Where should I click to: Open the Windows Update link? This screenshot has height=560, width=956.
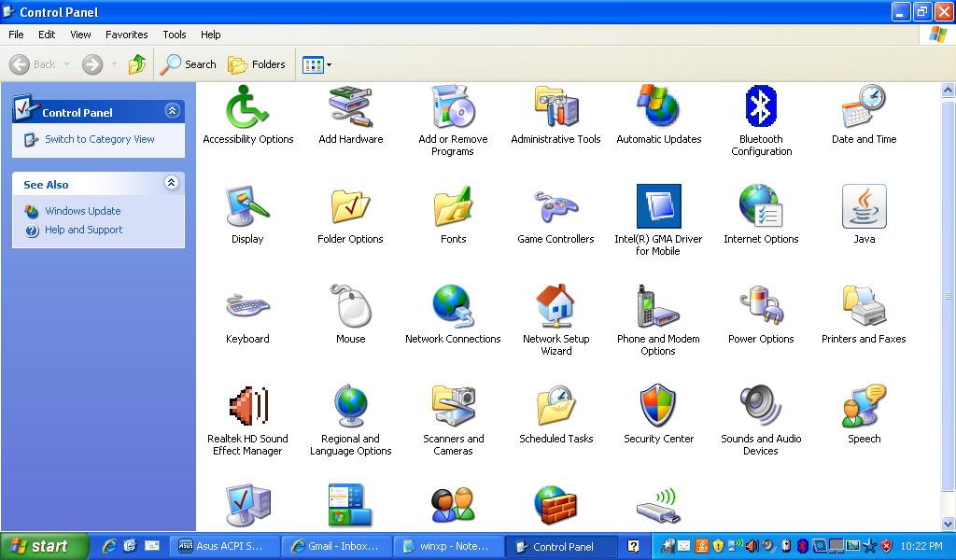pyautogui.click(x=82, y=211)
